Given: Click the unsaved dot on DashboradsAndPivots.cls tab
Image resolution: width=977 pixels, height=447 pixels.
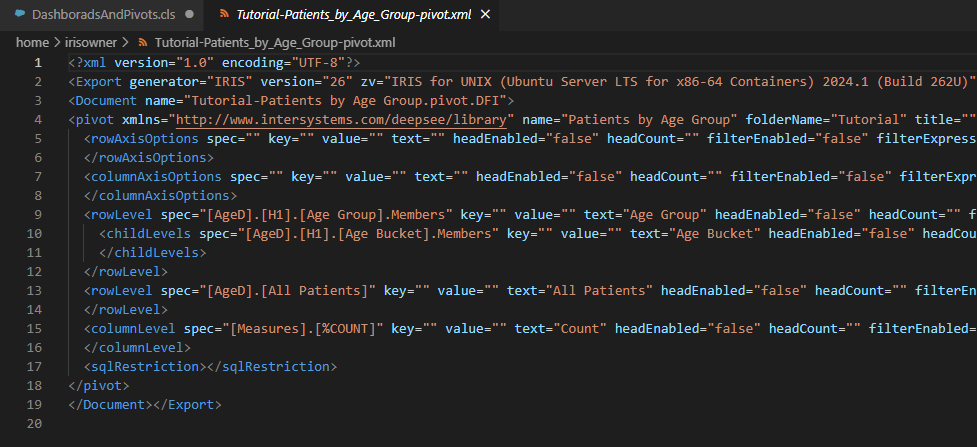Looking at the screenshot, I should pyautogui.click(x=188, y=16).
